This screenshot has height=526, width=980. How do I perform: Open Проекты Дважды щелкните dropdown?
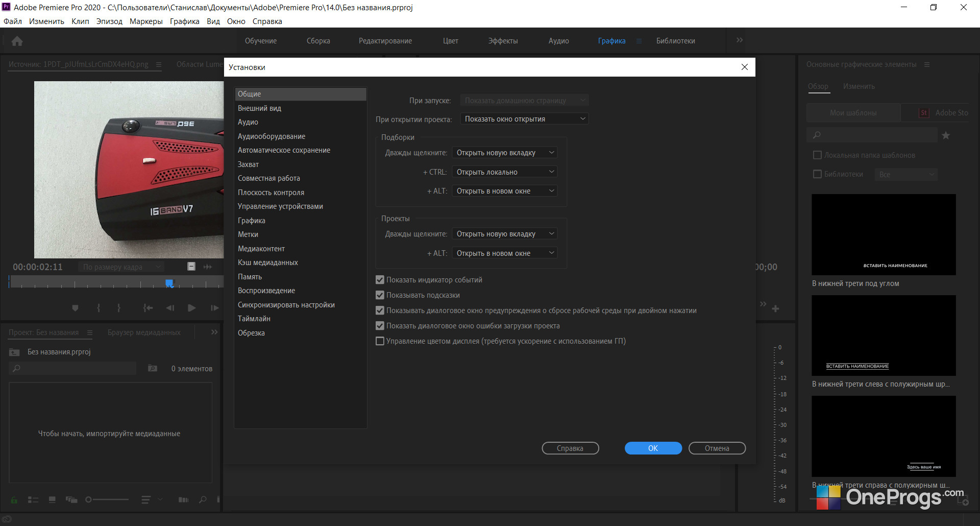point(504,234)
